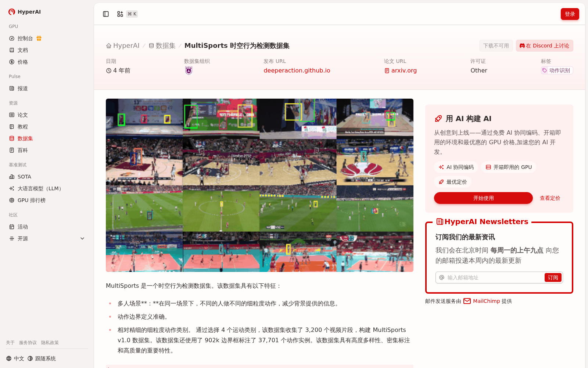The width and height of the screenshot is (588, 368).
Task: Click the 开源 list icon
Action: click(12, 238)
